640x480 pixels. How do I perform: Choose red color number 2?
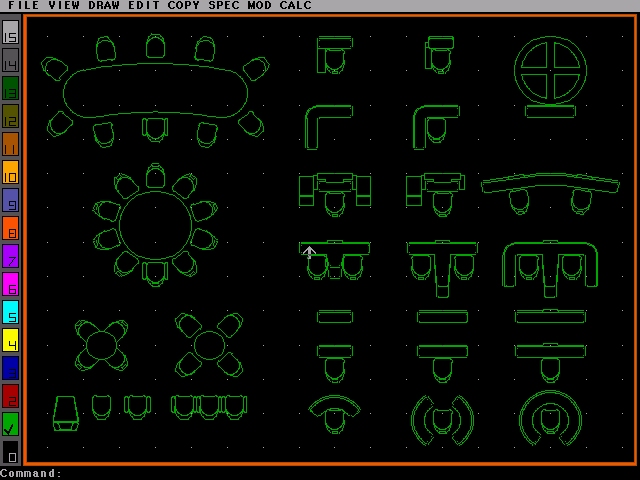point(10,396)
